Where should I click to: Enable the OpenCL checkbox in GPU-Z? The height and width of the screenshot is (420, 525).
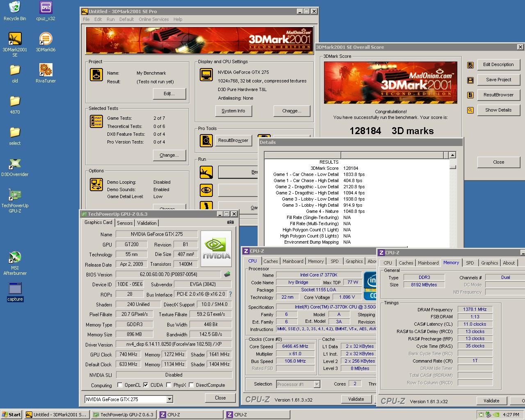[x=120, y=385]
